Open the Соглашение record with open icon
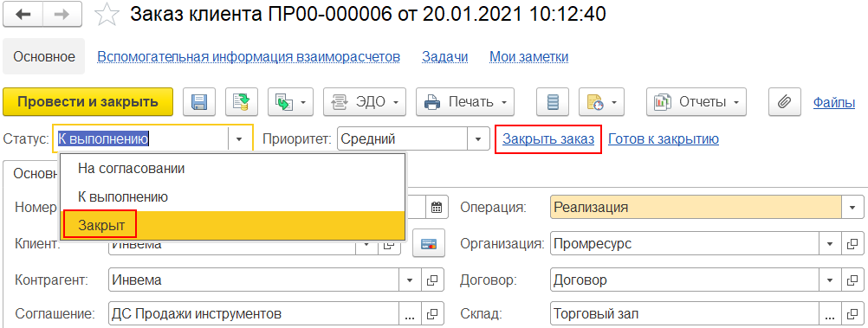868x328 pixels. [x=433, y=314]
